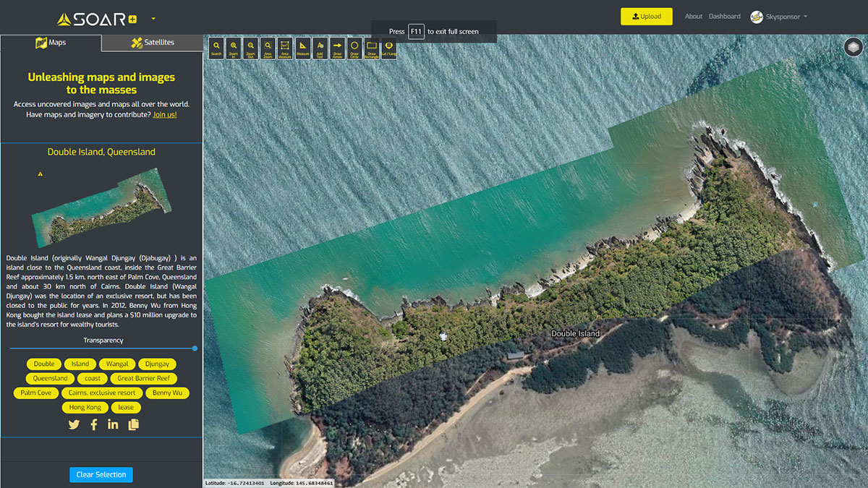The height and width of the screenshot is (488, 868).
Task: Pick the Draw Arrow tool
Action: click(337, 48)
